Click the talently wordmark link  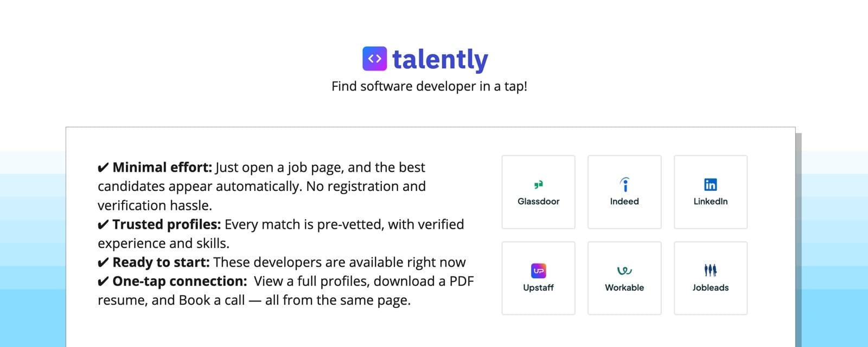point(441,59)
